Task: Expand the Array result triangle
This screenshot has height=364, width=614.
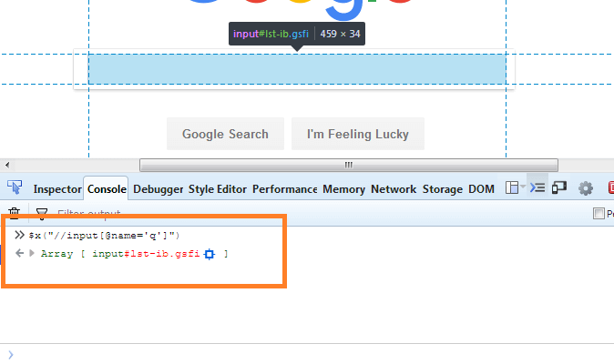Action: [32, 253]
